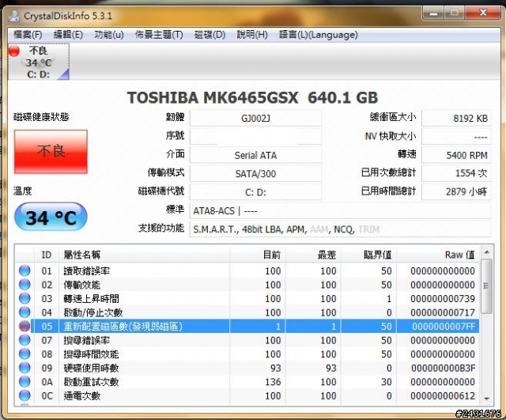Maximize the CrystalDiskInfo window
Image resolution: width=506 pixels, height=420 pixels.
[455, 13]
